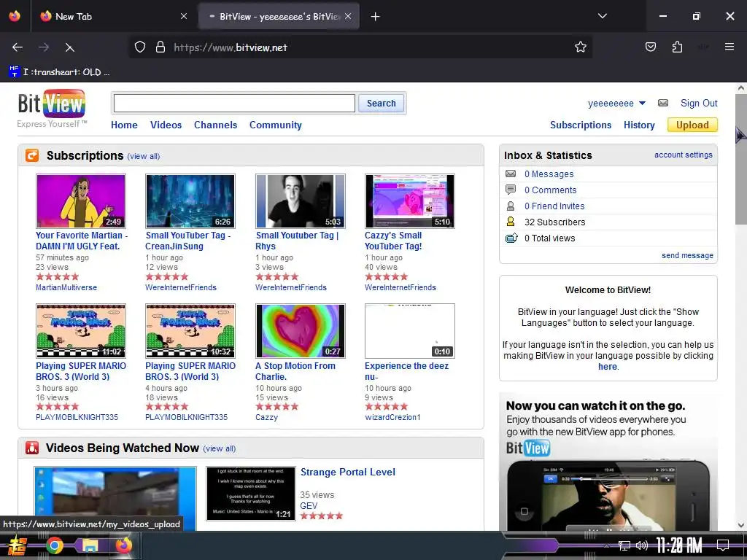Click view all next to Subscriptions
Viewport: 747px width, 560px height.
[144, 156]
